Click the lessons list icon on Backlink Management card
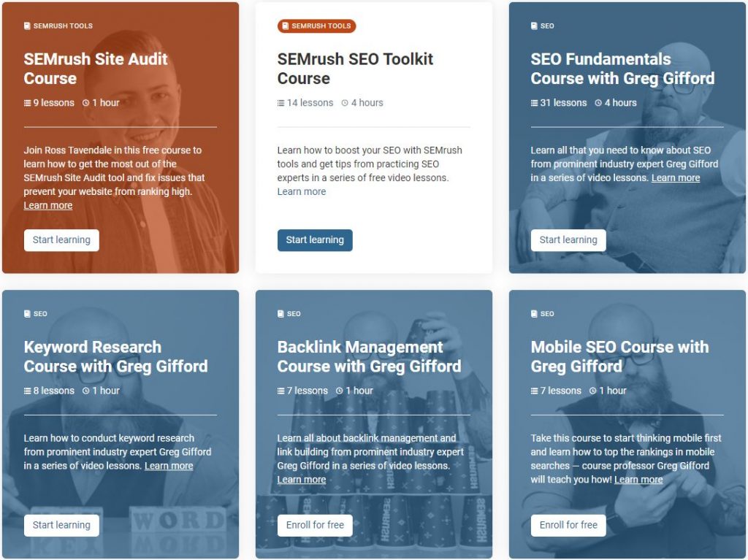 click(280, 391)
